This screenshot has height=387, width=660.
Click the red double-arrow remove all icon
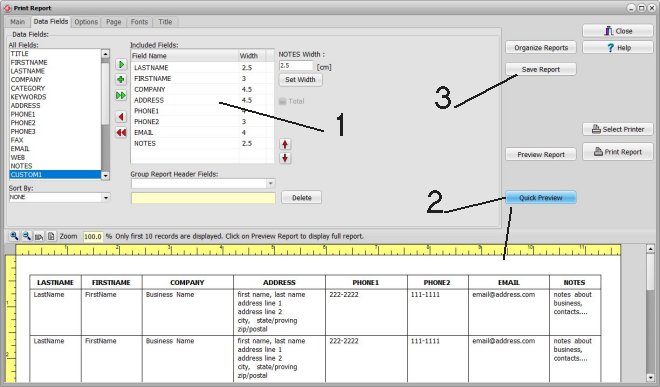tap(121, 133)
